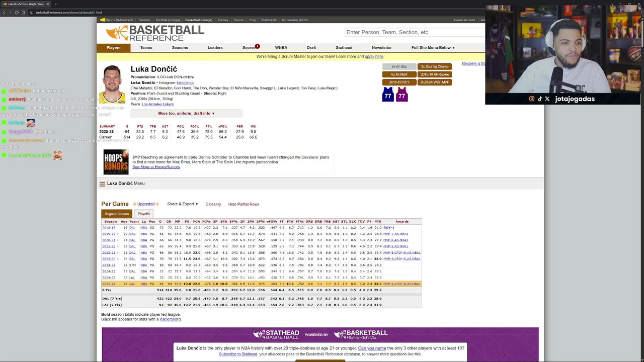644x362 pixels.
Task: Sort table by the PTS column header
Action: click(x=378, y=222)
